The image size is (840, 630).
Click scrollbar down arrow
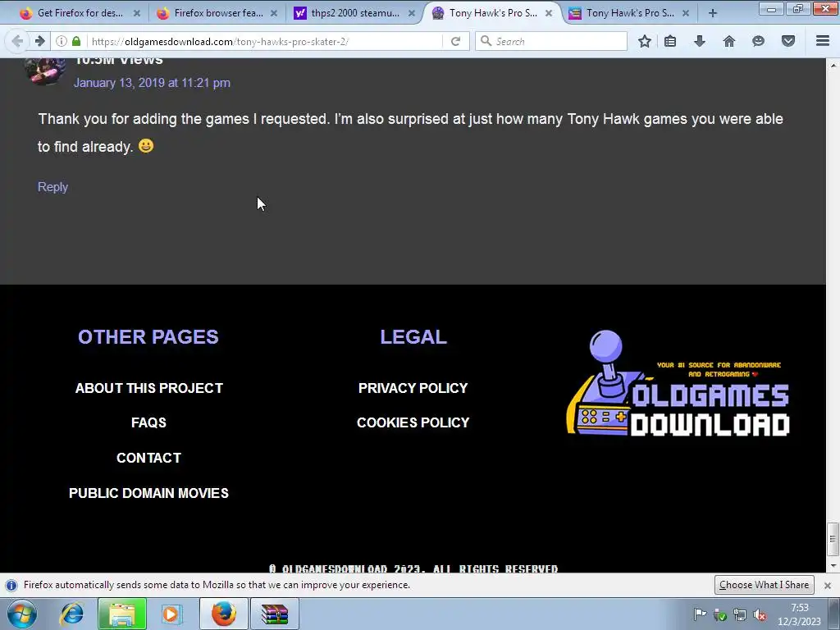tap(833, 566)
